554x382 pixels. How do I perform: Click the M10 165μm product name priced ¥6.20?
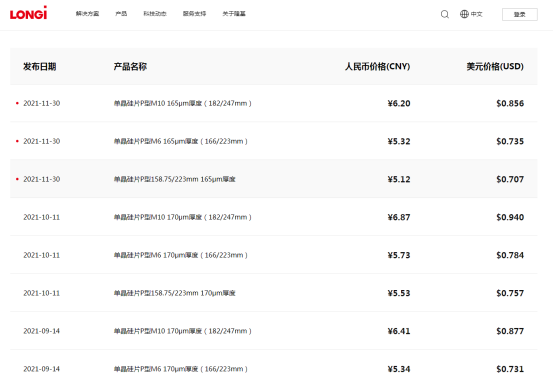pyautogui.click(x=182, y=103)
